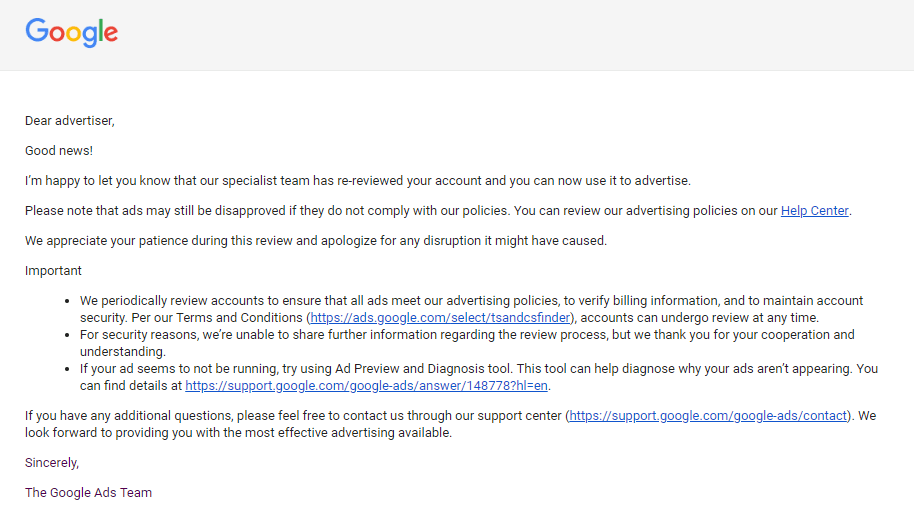Click the 'We appreciate your patience' sentence
Viewport: 914px width, 514px height.
[x=315, y=241]
